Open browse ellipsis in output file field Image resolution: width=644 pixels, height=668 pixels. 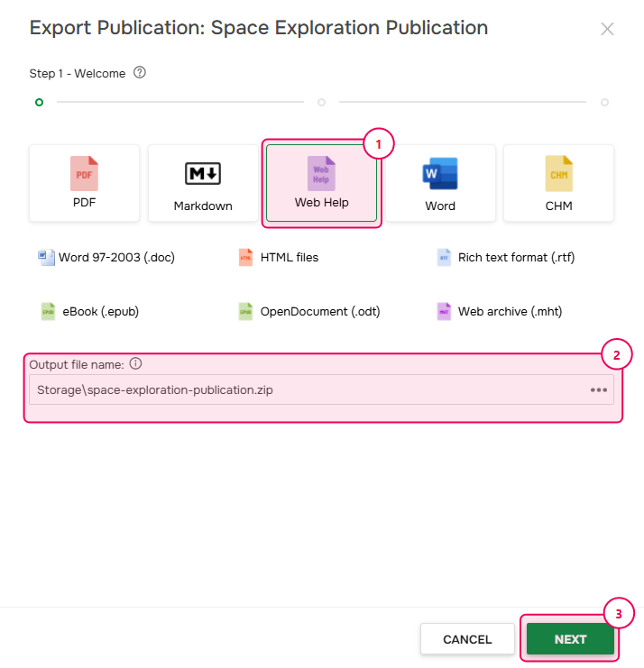598,389
